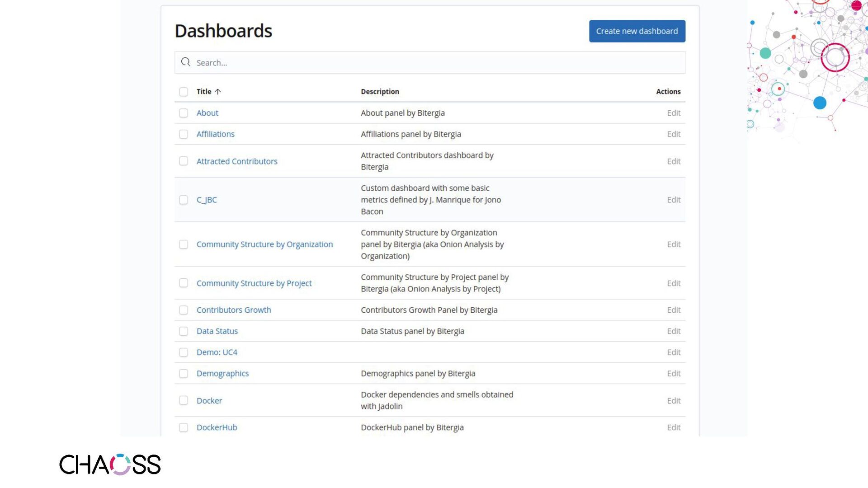The height and width of the screenshot is (488, 868).
Task: Open the Attracted Contributors dashboard
Action: click(x=237, y=161)
